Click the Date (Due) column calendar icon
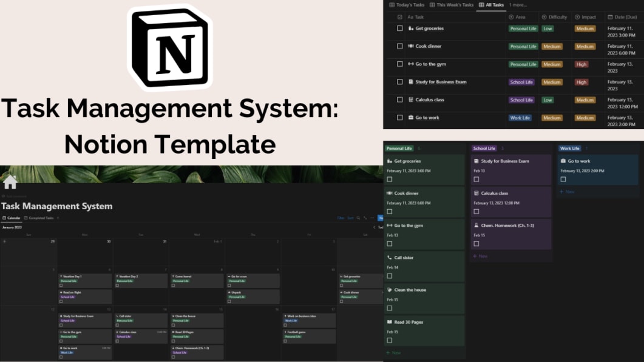 pyautogui.click(x=609, y=17)
